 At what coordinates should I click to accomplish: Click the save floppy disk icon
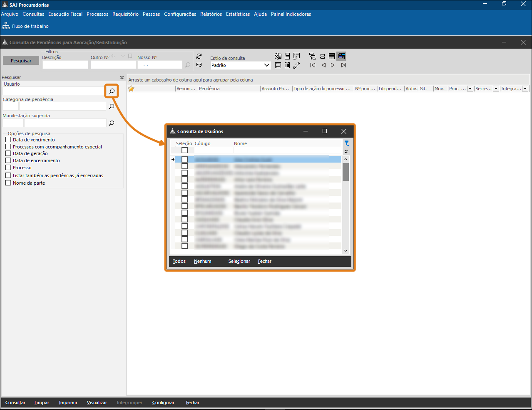coord(278,65)
